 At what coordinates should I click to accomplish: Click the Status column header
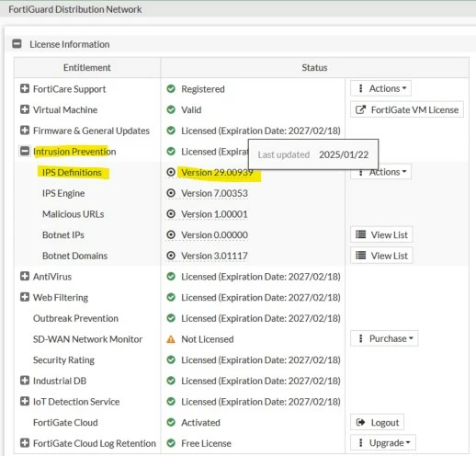pyautogui.click(x=314, y=67)
